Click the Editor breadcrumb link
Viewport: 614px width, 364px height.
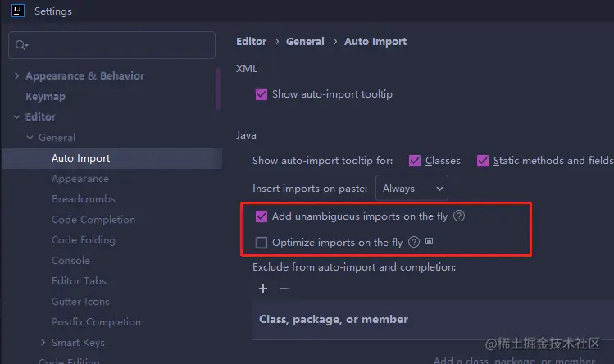point(251,42)
